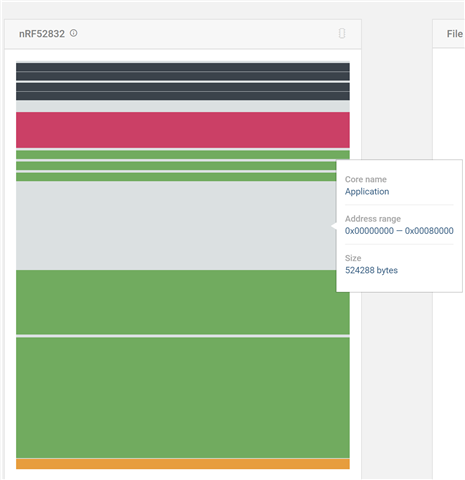465x480 pixels.
Task: Click the top dark memory block
Action: [x=183, y=72]
